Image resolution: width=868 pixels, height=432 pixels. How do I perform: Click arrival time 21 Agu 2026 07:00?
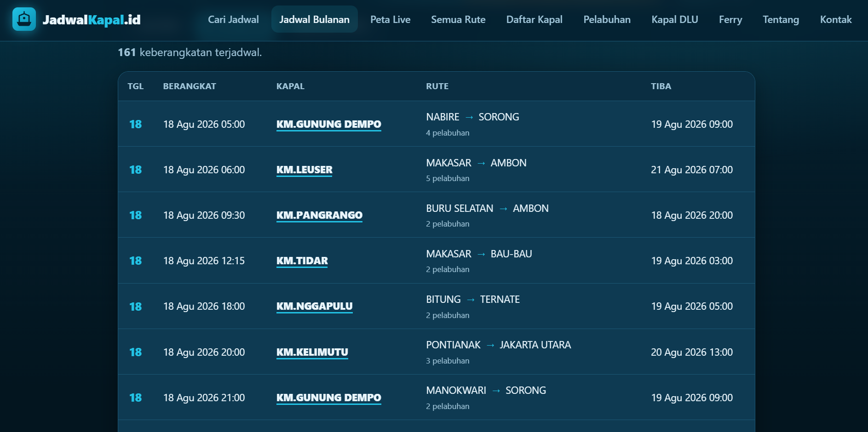692,170
